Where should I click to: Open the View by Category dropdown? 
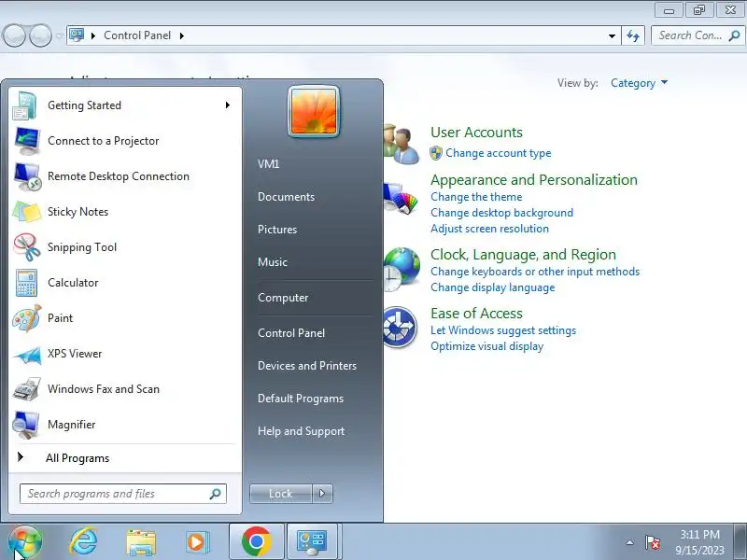tap(640, 83)
